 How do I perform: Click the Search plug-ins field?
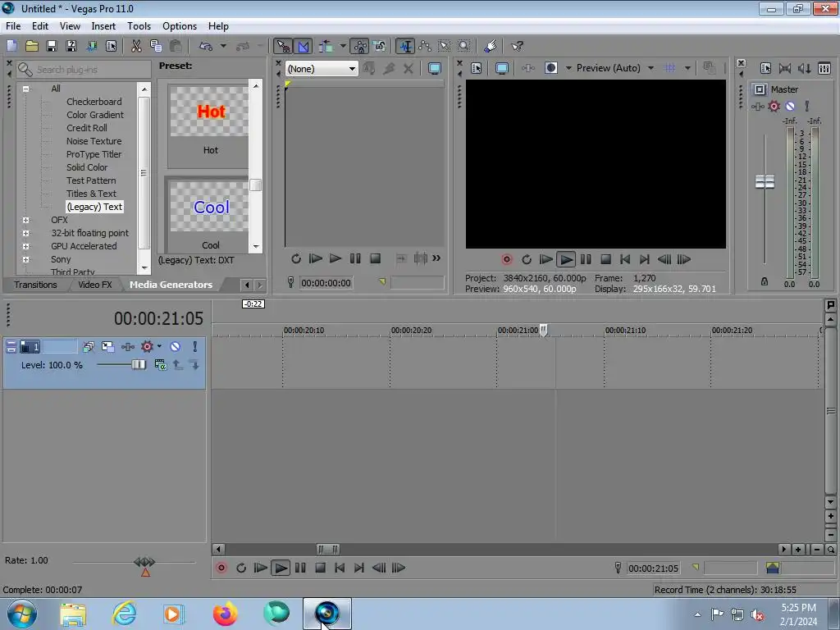(84, 69)
